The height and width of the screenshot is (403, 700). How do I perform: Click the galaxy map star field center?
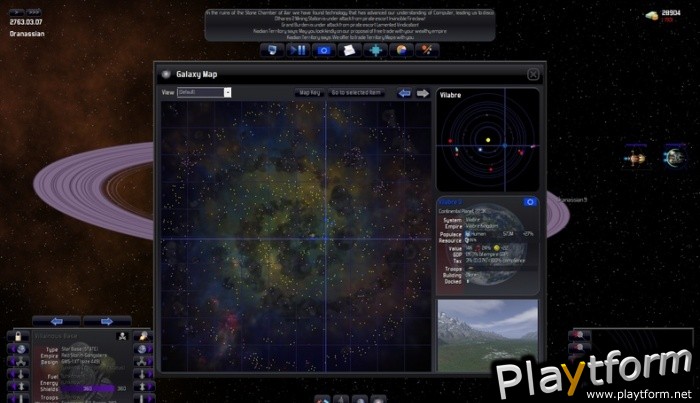point(296,237)
